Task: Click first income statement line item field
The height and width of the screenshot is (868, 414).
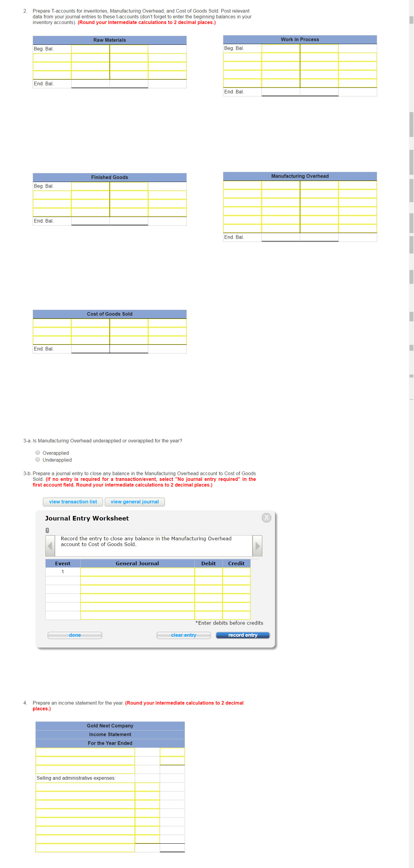Action: 85,752
